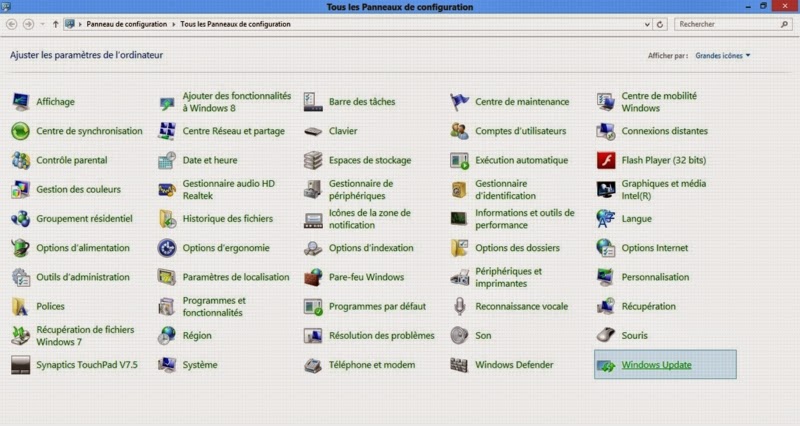The height and width of the screenshot is (426, 800).
Task: Click the Contrôle parental icon
Action: pyautogui.click(x=21, y=160)
